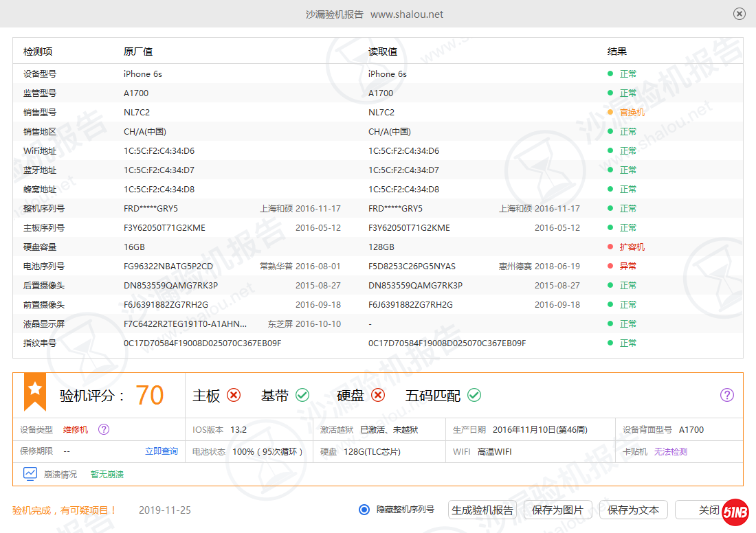Screen dimensions: 756x533
Task: Click the 扩容机 result in 硬盘容量 row
Action: click(632, 247)
